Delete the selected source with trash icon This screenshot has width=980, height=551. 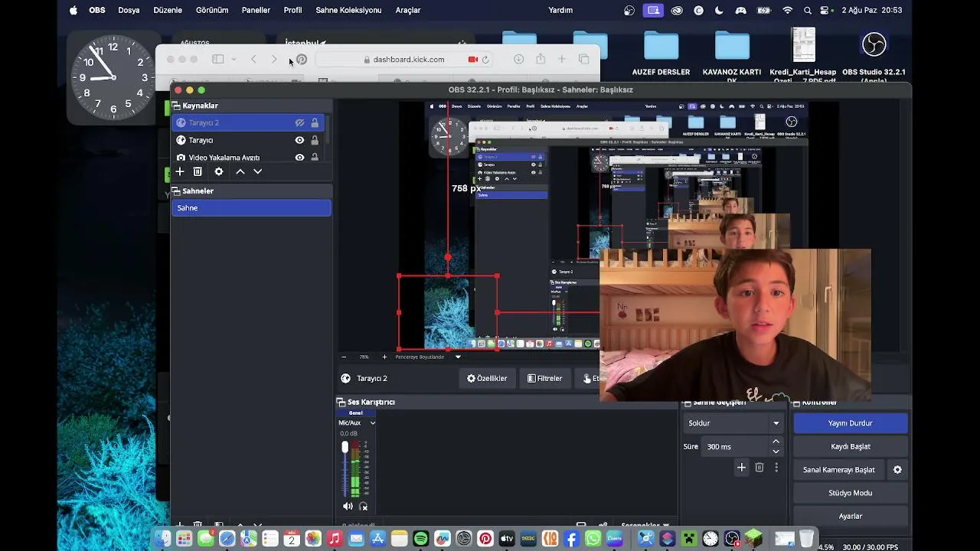click(198, 171)
